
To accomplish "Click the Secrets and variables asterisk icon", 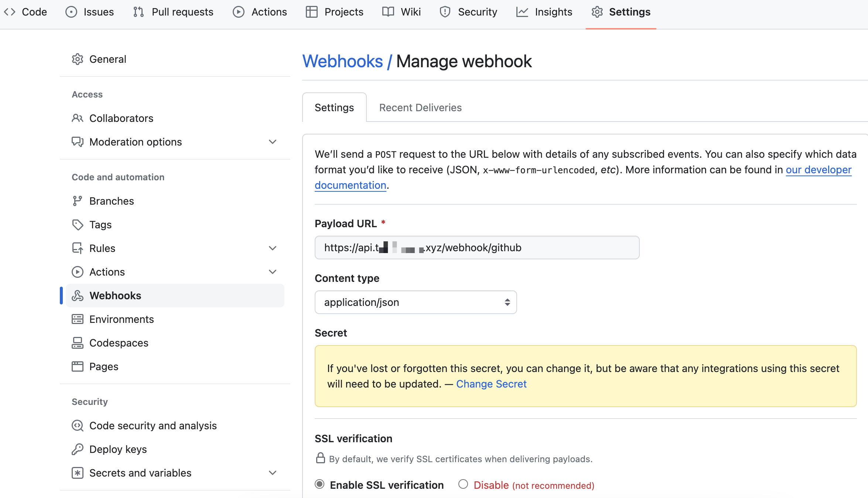I will tap(78, 473).
